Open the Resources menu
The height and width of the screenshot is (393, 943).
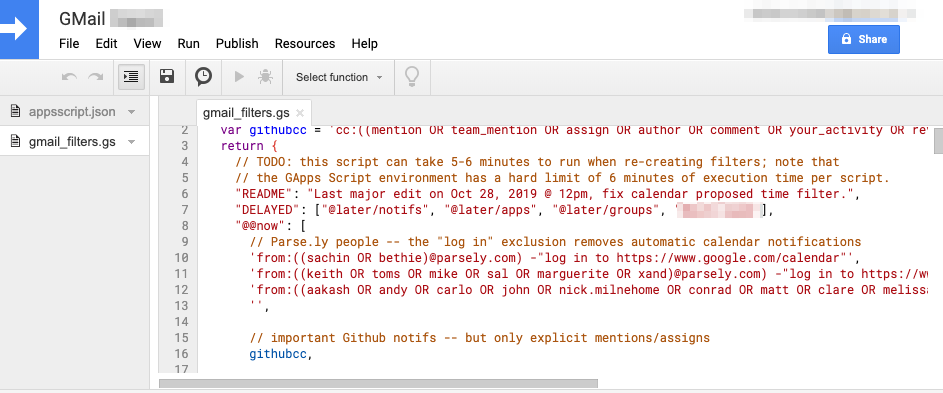pos(305,43)
